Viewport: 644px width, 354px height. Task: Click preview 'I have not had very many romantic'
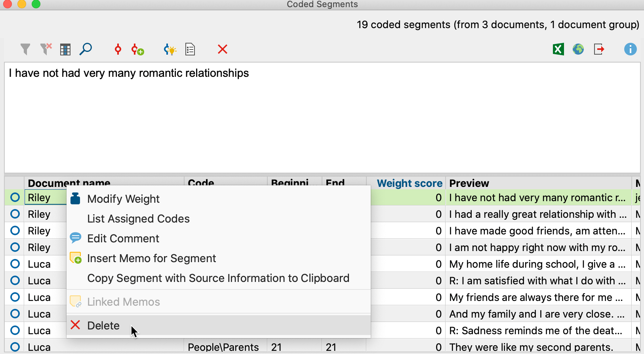click(x=538, y=198)
